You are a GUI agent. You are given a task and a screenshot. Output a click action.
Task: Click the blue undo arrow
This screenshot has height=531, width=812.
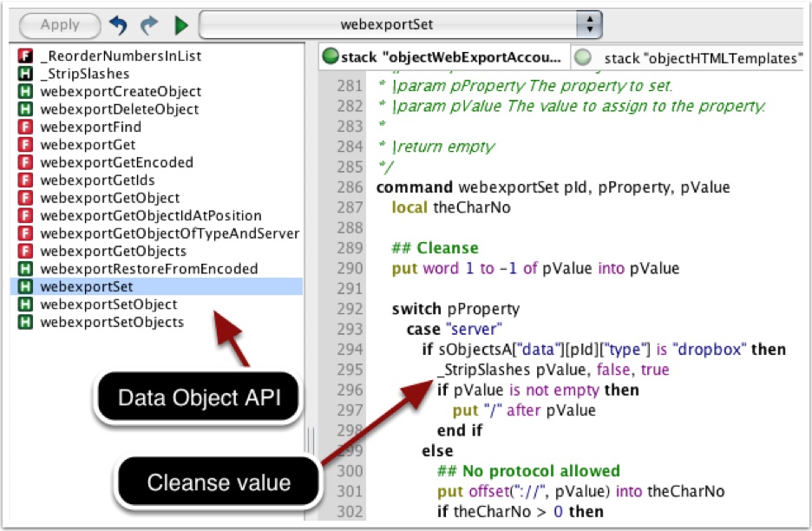pyautogui.click(x=119, y=25)
